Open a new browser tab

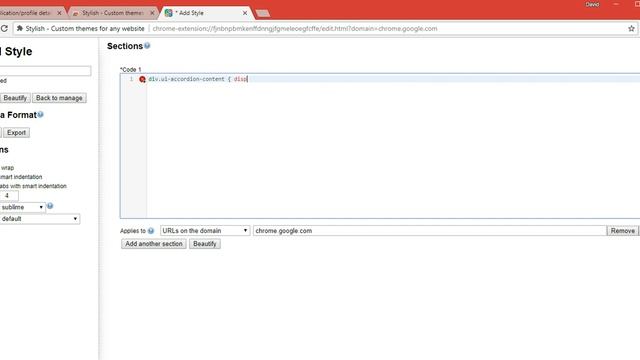click(262, 13)
